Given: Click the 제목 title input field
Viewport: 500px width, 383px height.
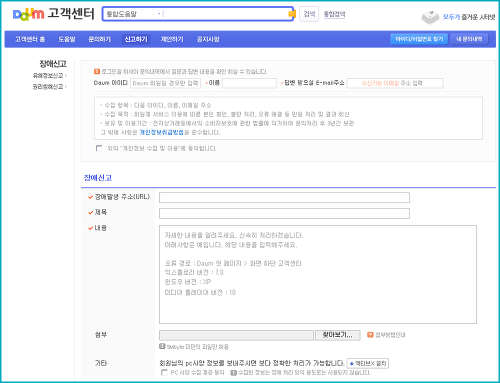Looking at the screenshot, I should 284,213.
